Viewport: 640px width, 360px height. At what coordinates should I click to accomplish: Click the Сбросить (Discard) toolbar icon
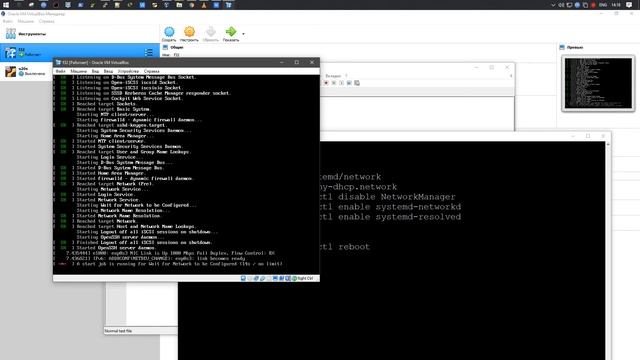tap(211, 32)
